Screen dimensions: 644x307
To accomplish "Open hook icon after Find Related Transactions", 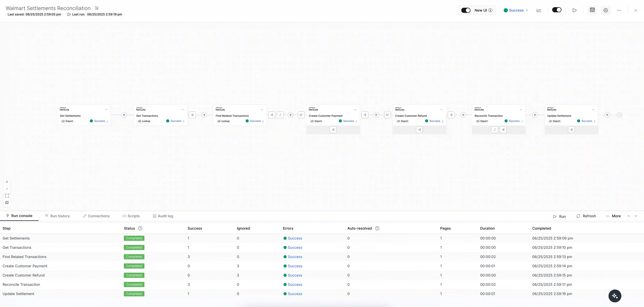I will coord(280,115).
